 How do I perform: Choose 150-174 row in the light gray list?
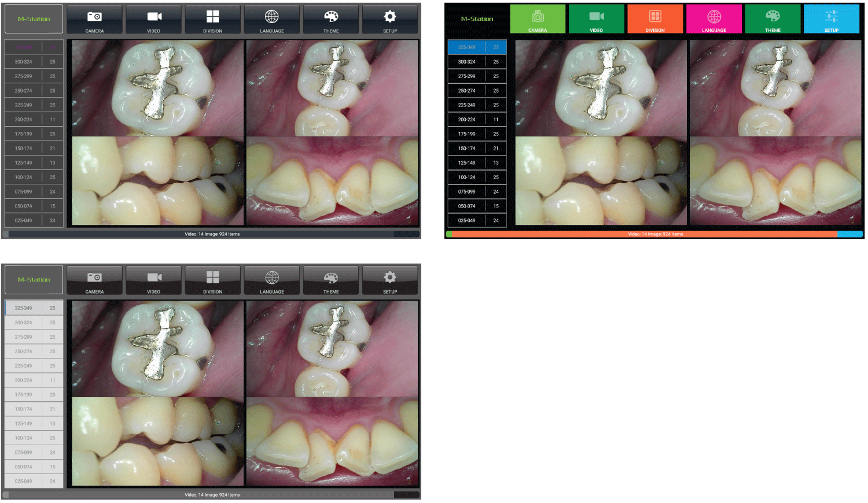tap(34, 409)
